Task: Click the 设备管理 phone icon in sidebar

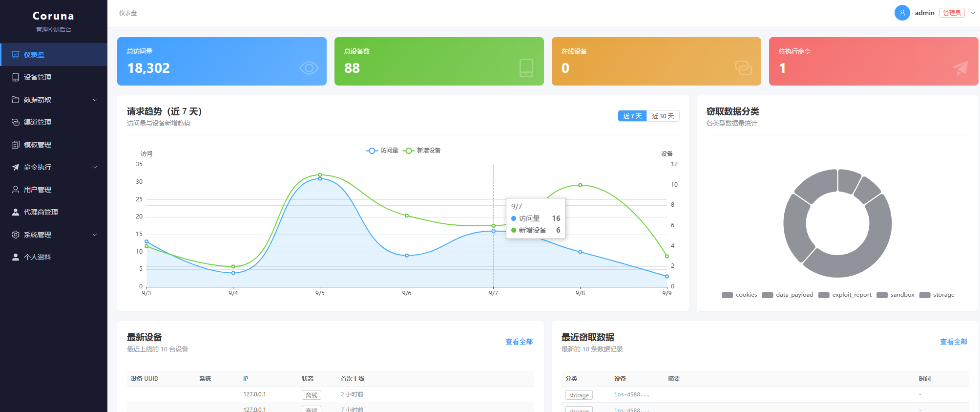Action: [x=16, y=77]
